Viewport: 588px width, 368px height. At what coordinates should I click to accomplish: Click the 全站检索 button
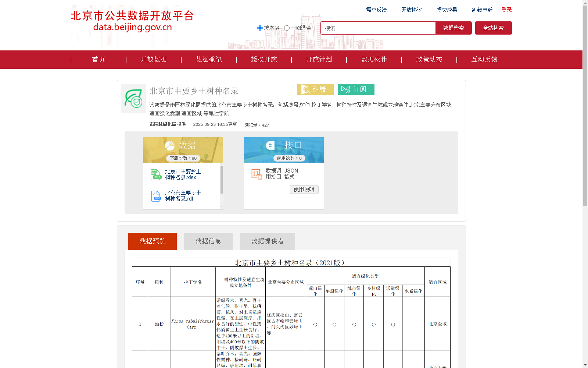pos(493,28)
